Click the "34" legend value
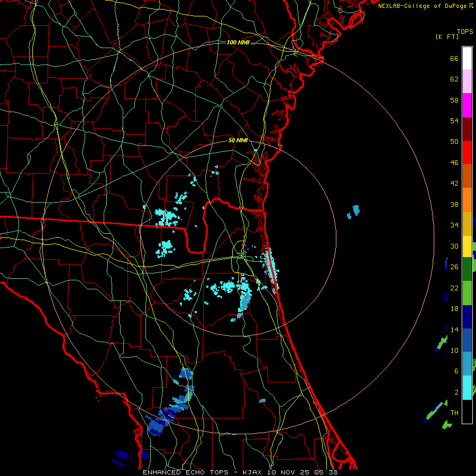Viewport: 476px width, 476px height. [x=454, y=225]
